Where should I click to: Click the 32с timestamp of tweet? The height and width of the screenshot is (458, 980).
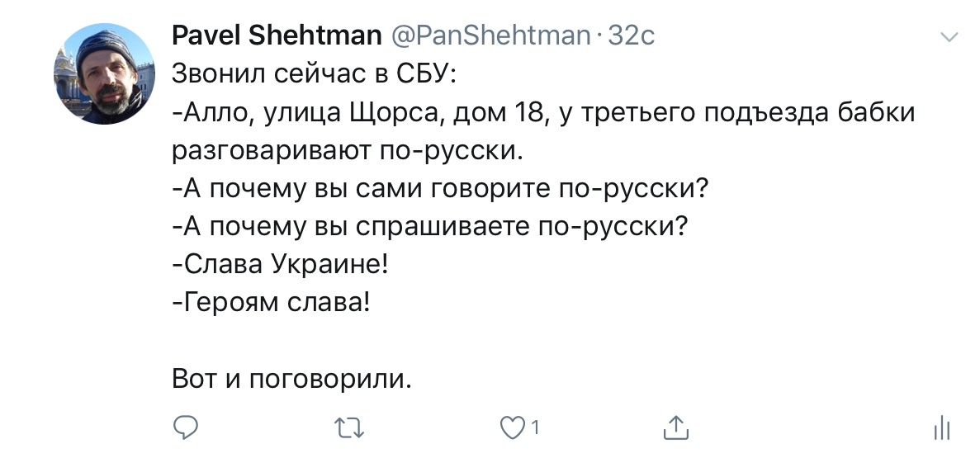coord(632,35)
